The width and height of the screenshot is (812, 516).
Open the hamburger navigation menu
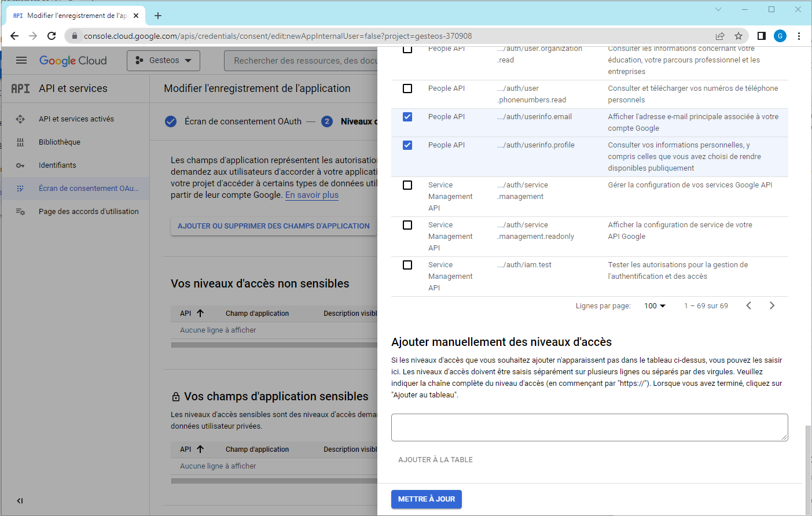pyautogui.click(x=21, y=60)
